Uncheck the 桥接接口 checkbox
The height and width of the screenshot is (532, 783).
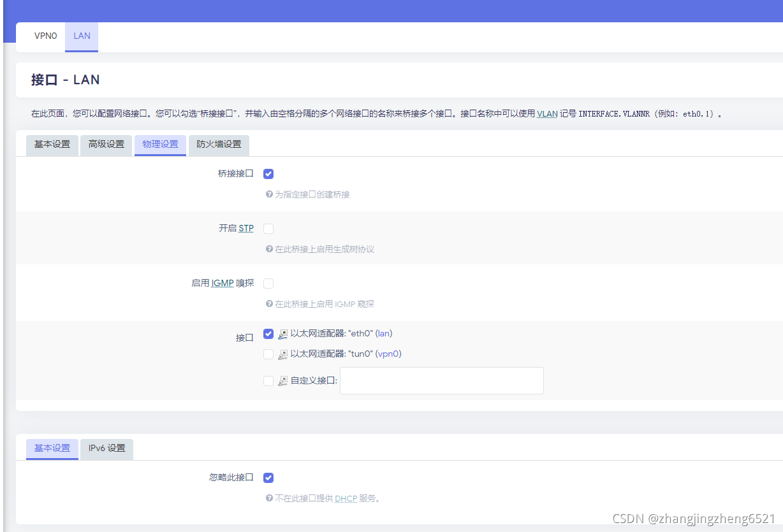coord(268,173)
